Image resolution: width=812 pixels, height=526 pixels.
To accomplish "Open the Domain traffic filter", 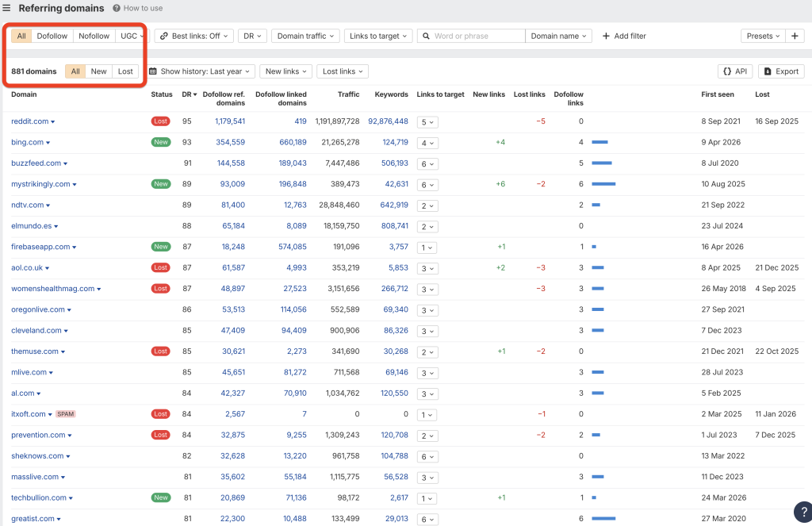I will pyautogui.click(x=305, y=36).
